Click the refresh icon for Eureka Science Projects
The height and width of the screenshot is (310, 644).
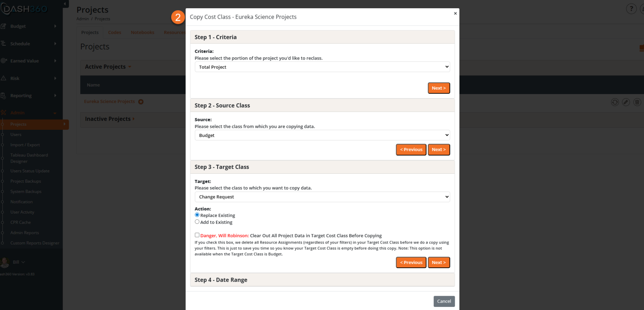coord(615,102)
